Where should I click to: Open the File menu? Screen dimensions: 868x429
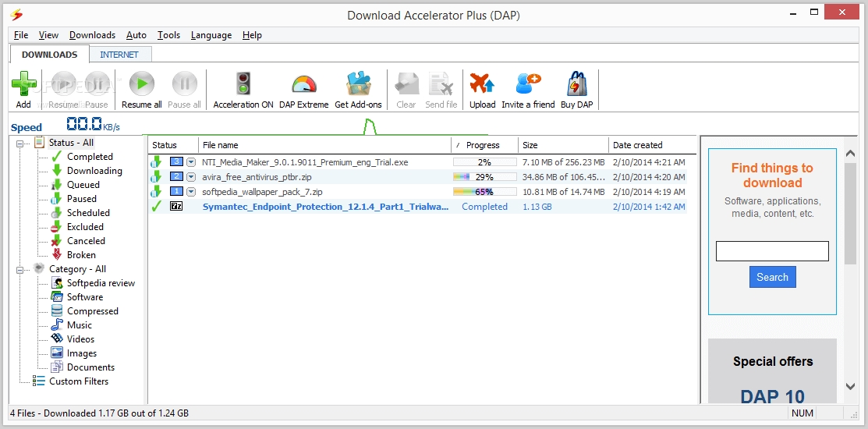coord(21,35)
